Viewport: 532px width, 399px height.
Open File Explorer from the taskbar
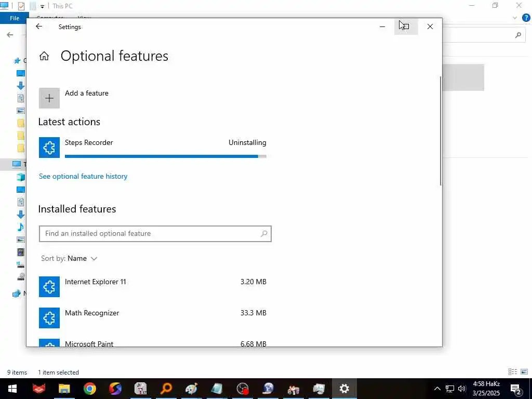(x=64, y=389)
